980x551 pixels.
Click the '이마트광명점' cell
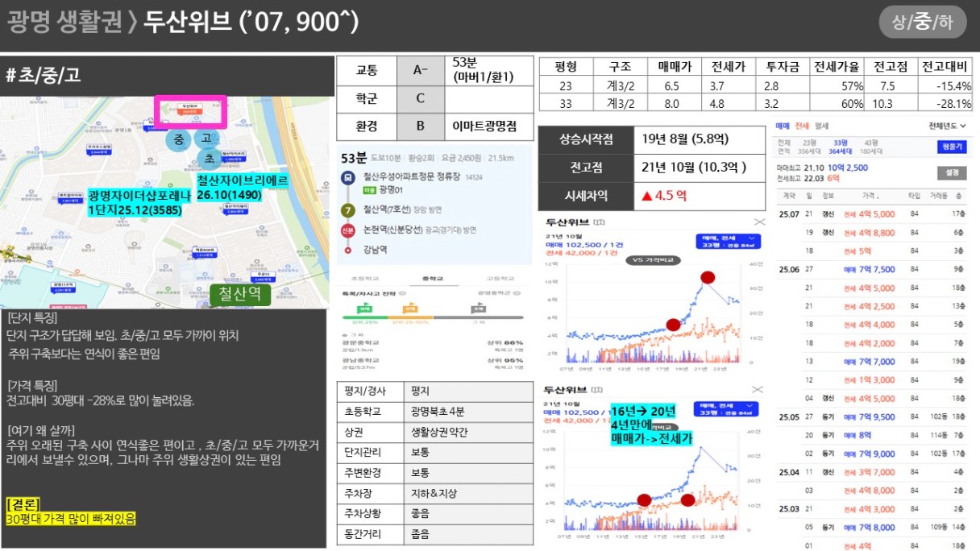pyautogui.click(x=489, y=126)
